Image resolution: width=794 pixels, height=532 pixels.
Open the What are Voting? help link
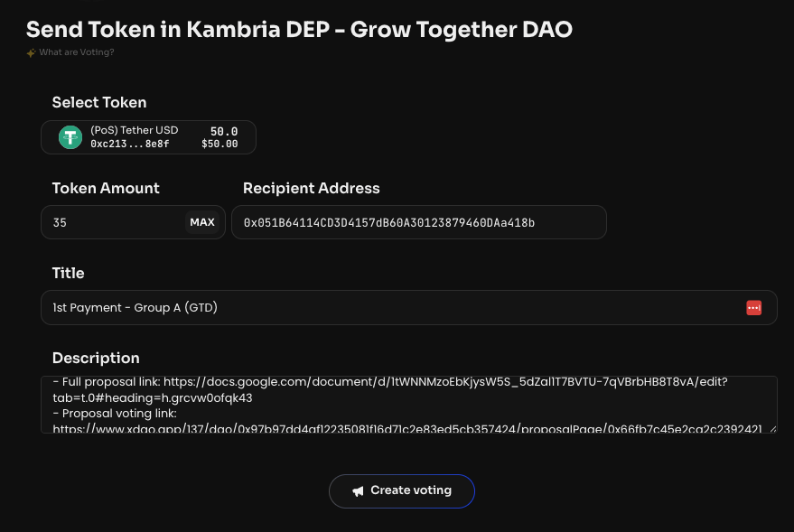tap(77, 52)
